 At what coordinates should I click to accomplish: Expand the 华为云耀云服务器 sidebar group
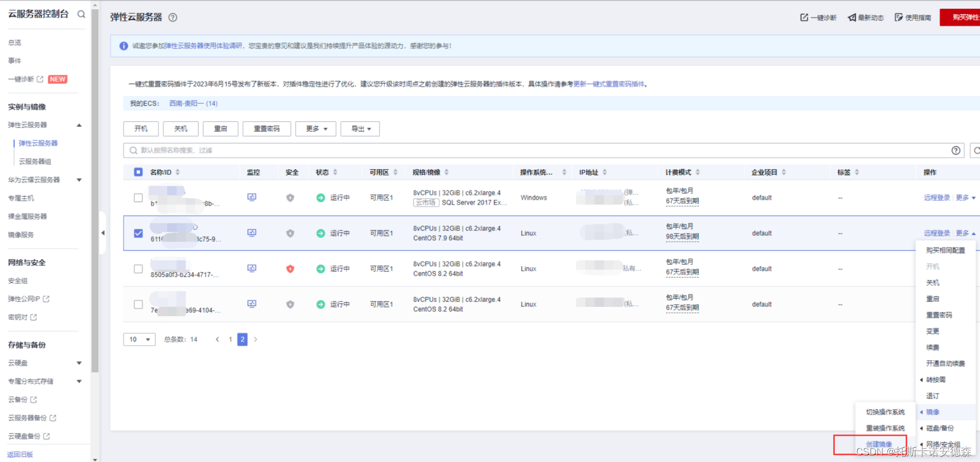[x=79, y=180]
